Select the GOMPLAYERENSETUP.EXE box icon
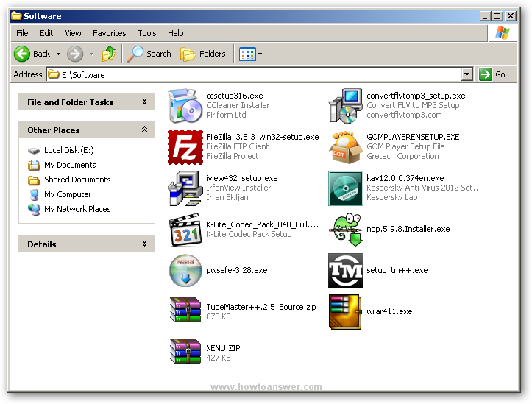The image size is (532, 404). click(345, 147)
